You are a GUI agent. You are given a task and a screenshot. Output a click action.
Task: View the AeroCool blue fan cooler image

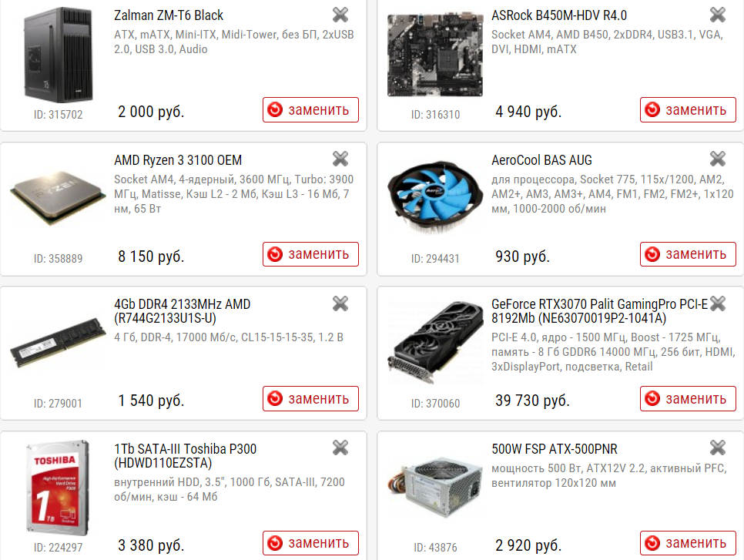coord(436,196)
